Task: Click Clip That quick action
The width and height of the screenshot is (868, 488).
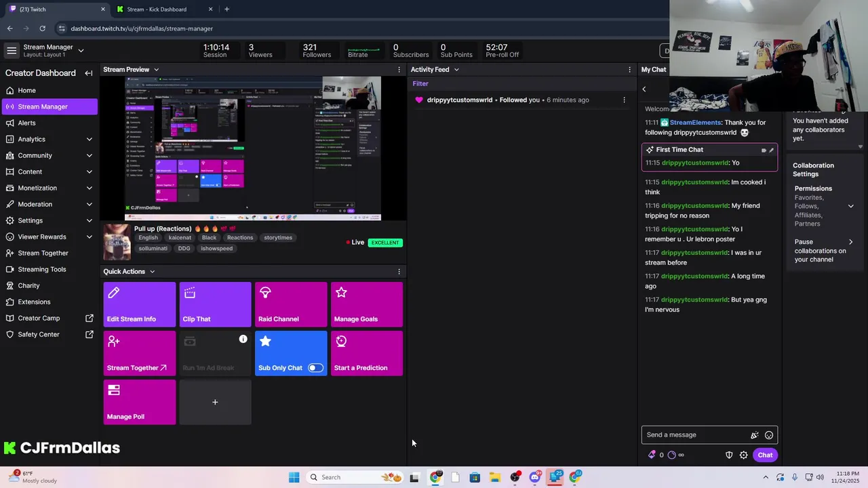Action: click(215, 304)
